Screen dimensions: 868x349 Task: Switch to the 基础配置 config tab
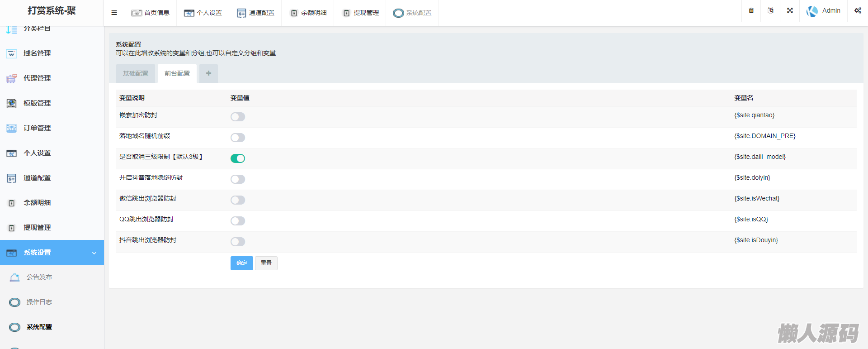click(136, 73)
